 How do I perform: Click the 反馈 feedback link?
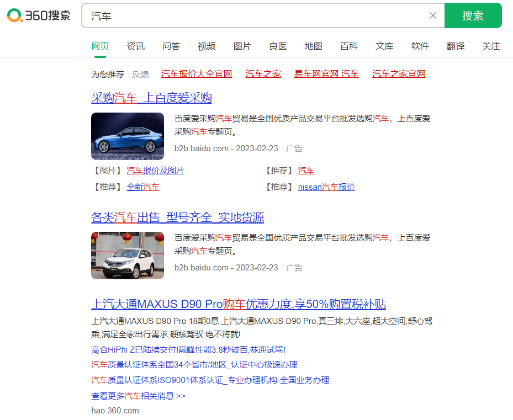[x=140, y=73]
